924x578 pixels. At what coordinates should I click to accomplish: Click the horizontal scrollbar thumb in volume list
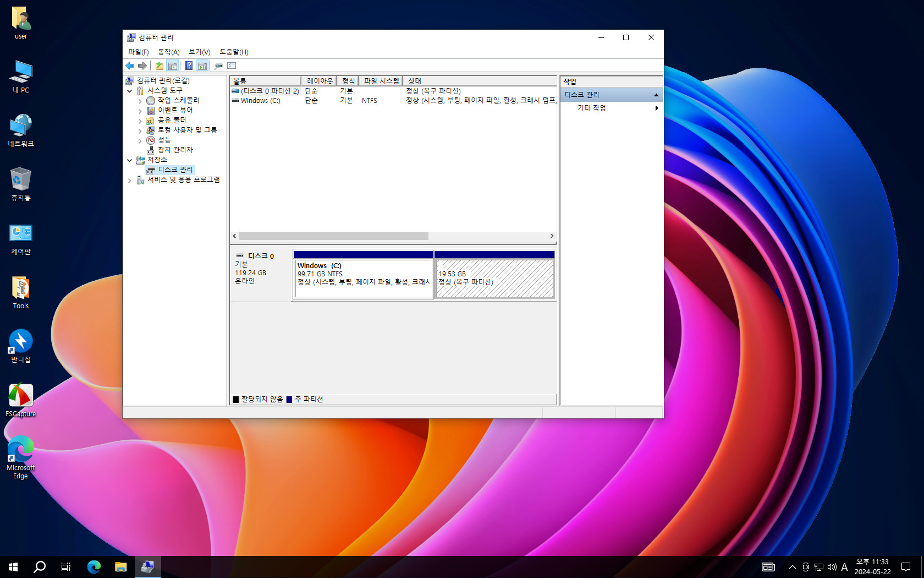333,236
